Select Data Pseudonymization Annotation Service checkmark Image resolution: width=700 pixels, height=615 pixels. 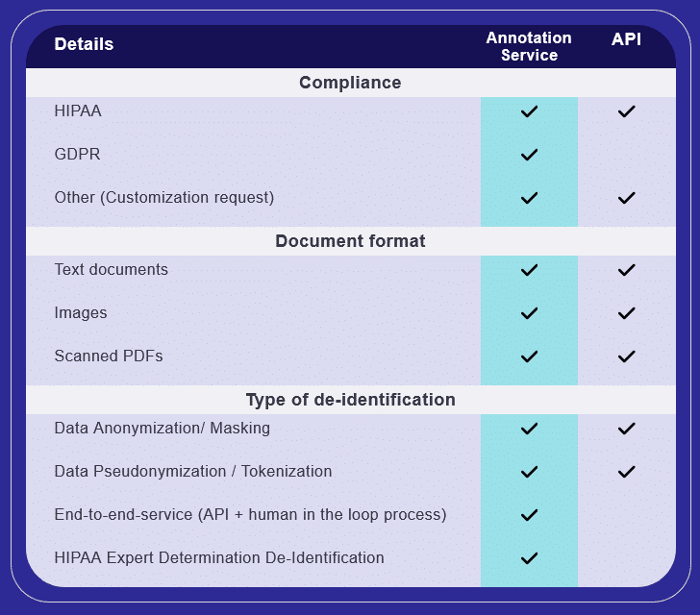pyautogui.click(x=529, y=472)
